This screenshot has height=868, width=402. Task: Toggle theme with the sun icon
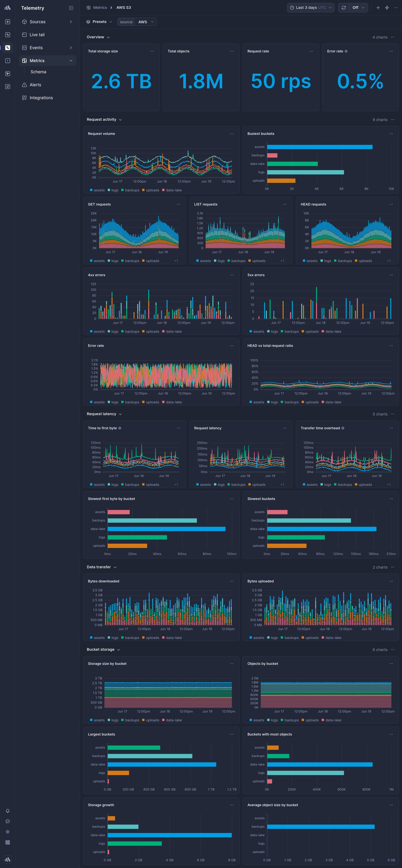pyautogui.click(x=8, y=832)
